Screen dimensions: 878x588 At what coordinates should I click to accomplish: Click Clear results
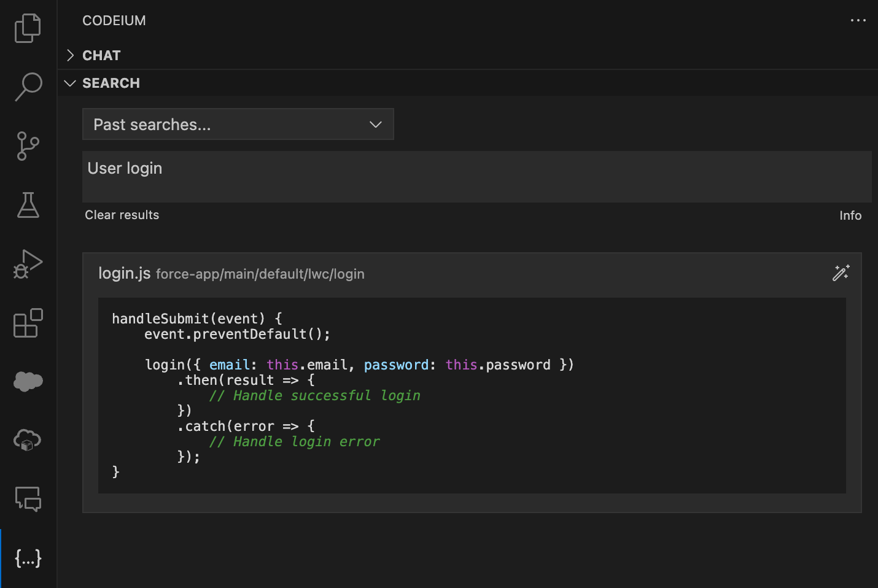[122, 215]
